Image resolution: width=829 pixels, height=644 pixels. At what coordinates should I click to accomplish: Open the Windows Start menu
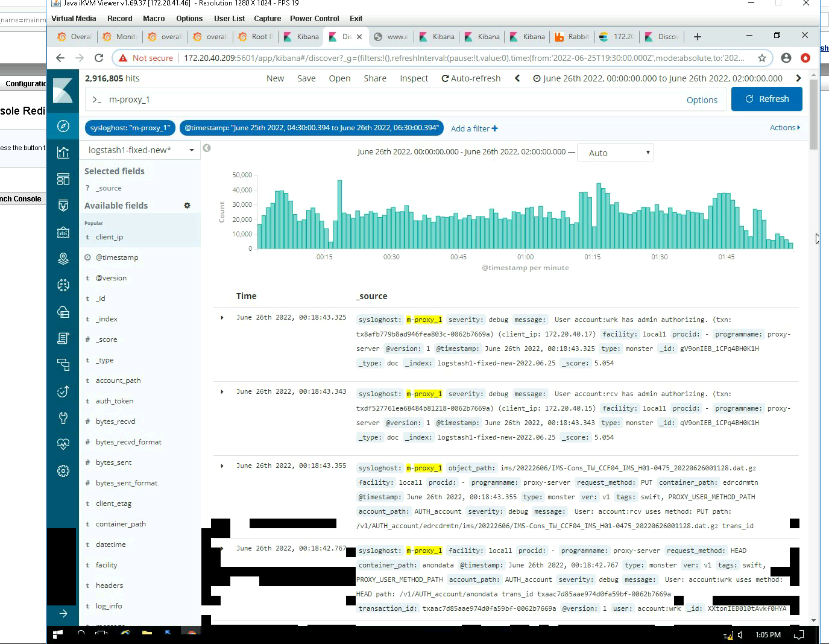[x=58, y=634]
